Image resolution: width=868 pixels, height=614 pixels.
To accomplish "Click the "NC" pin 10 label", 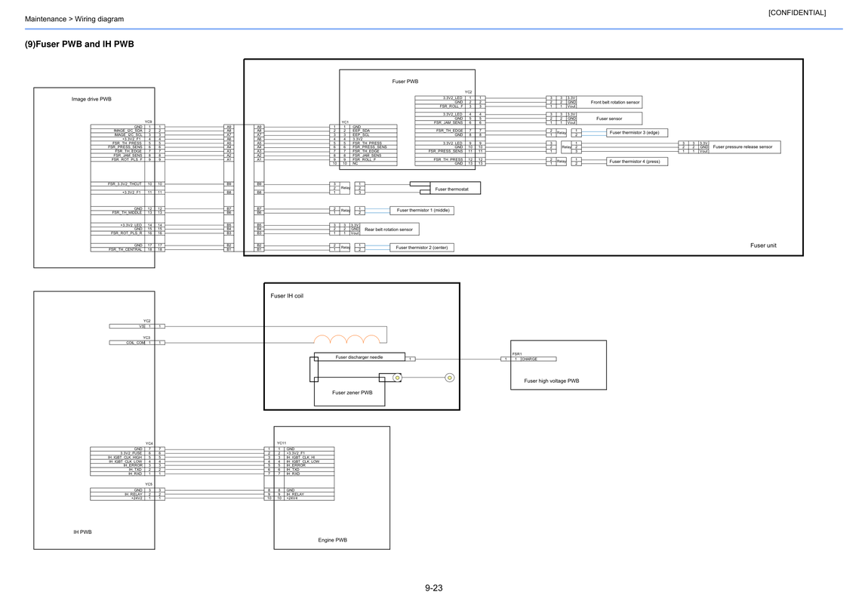I will point(356,163).
